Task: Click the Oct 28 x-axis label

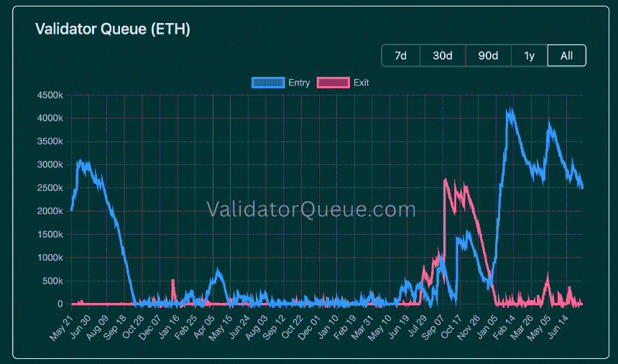Action: point(132,327)
